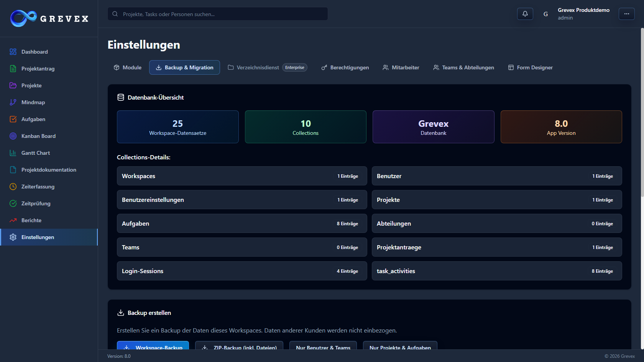
Task: Click the Nur Projekte & Aufgaben button
Action: click(x=400, y=345)
